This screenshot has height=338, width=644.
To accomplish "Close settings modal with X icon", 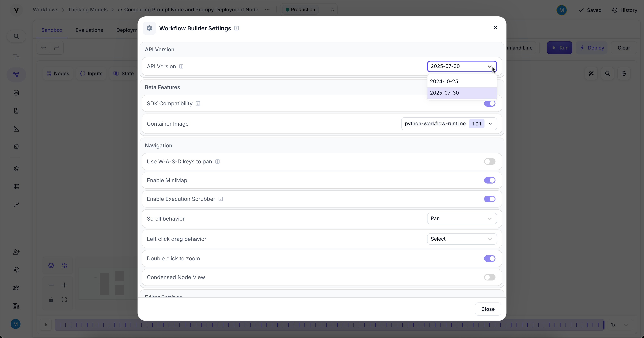I will click(495, 28).
